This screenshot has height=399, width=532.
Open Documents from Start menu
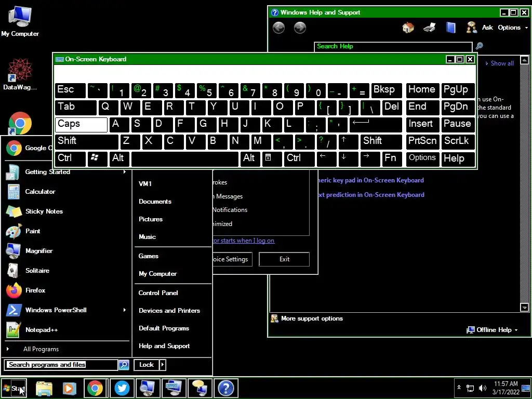pos(155,202)
